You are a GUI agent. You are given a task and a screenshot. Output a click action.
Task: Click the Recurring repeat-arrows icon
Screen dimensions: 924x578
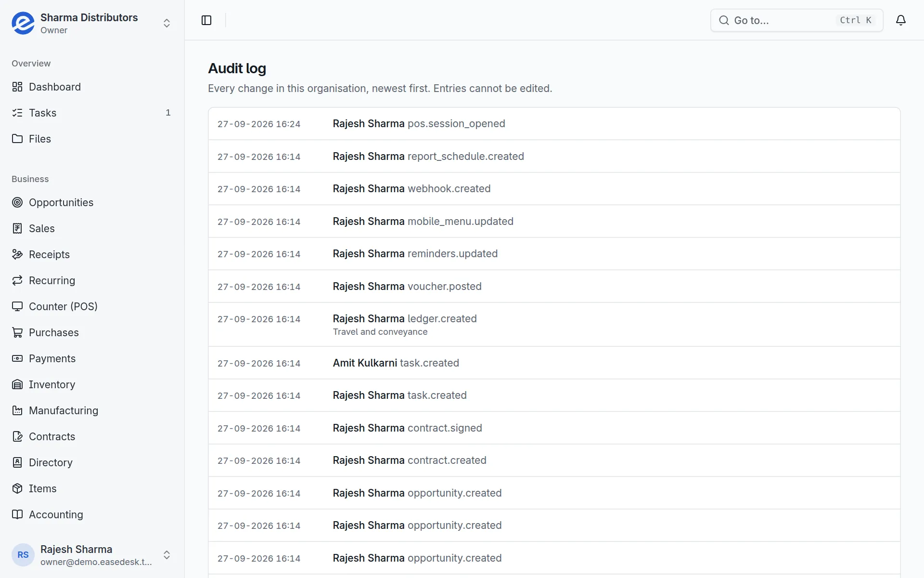pos(17,280)
